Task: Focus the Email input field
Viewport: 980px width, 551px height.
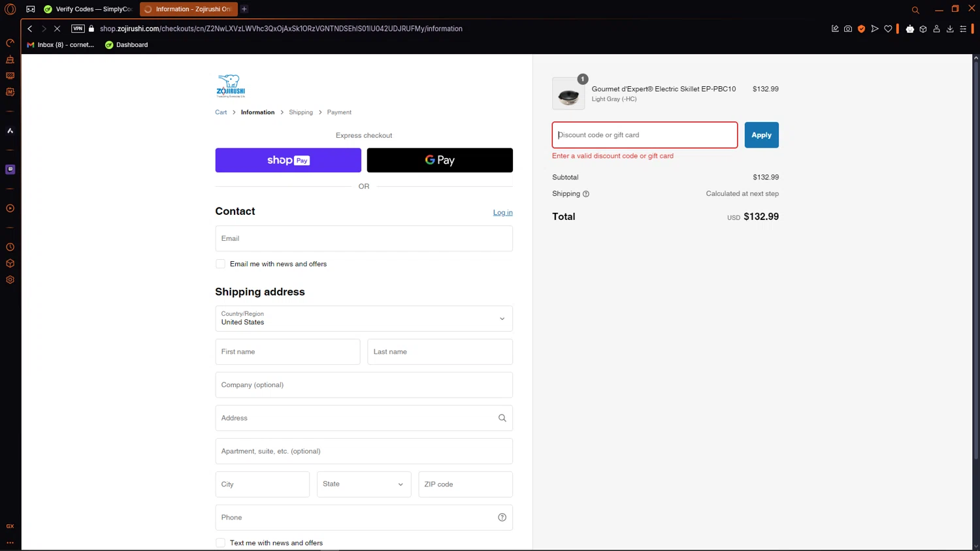Action: click(364, 238)
